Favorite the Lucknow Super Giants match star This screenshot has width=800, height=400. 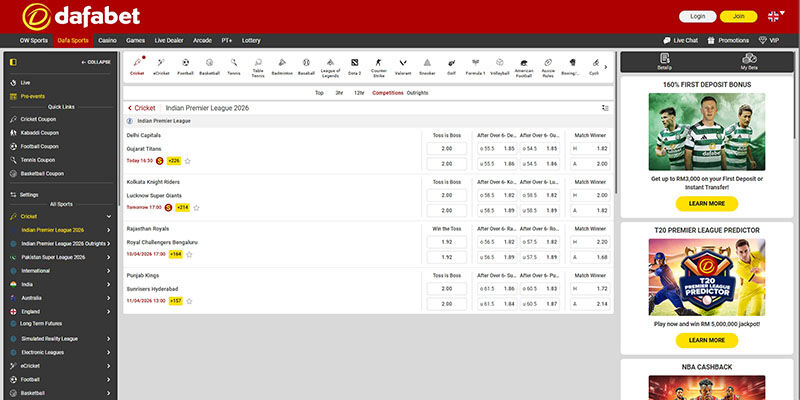point(196,208)
